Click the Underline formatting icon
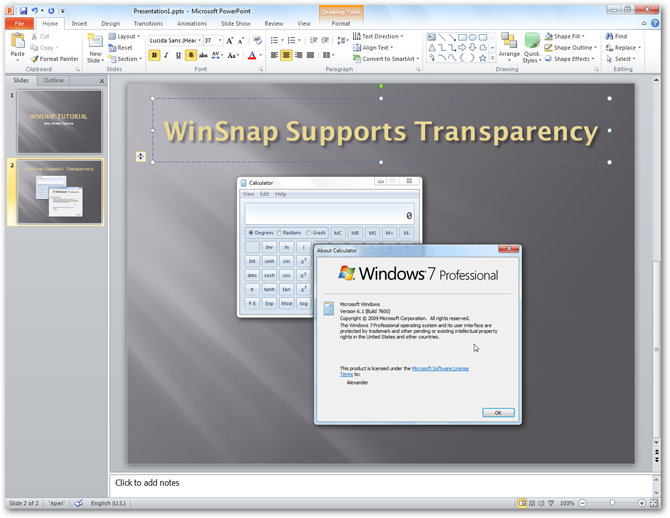Viewport: 670px width, 518px height. click(x=178, y=55)
